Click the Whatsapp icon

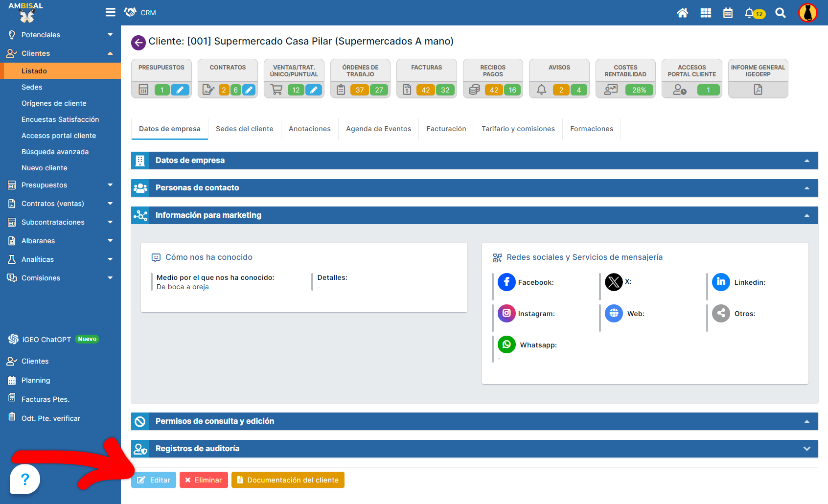[506, 344]
